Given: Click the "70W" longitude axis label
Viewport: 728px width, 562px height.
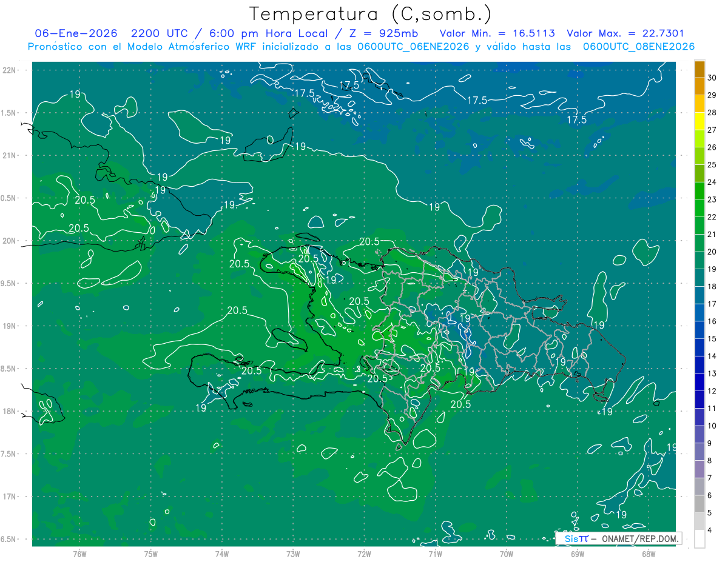Looking at the screenshot, I should click(507, 554).
